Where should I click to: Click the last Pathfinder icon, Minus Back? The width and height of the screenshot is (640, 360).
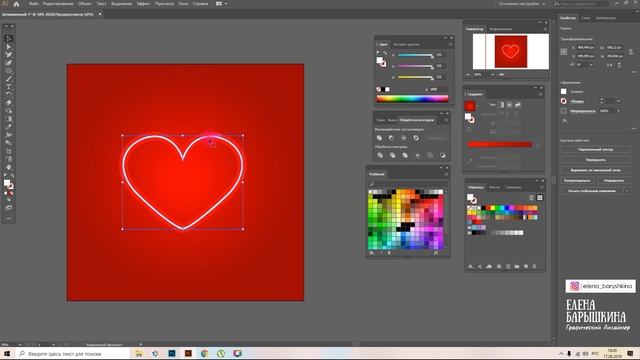(443, 156)
